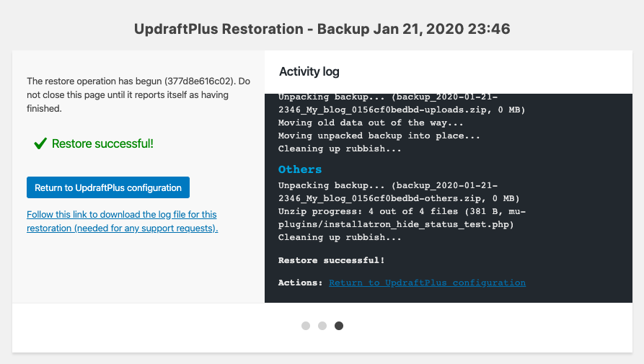Click the Moving old data out log line

click(371, 123)
